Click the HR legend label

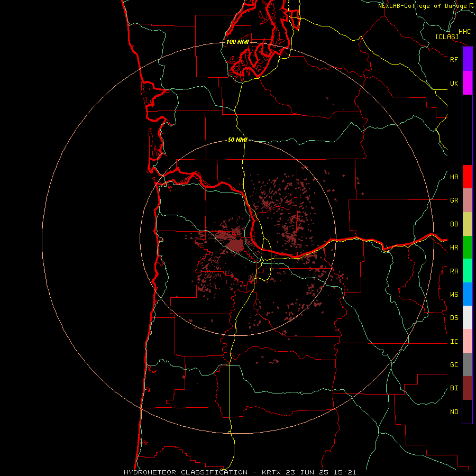point(454,248)
